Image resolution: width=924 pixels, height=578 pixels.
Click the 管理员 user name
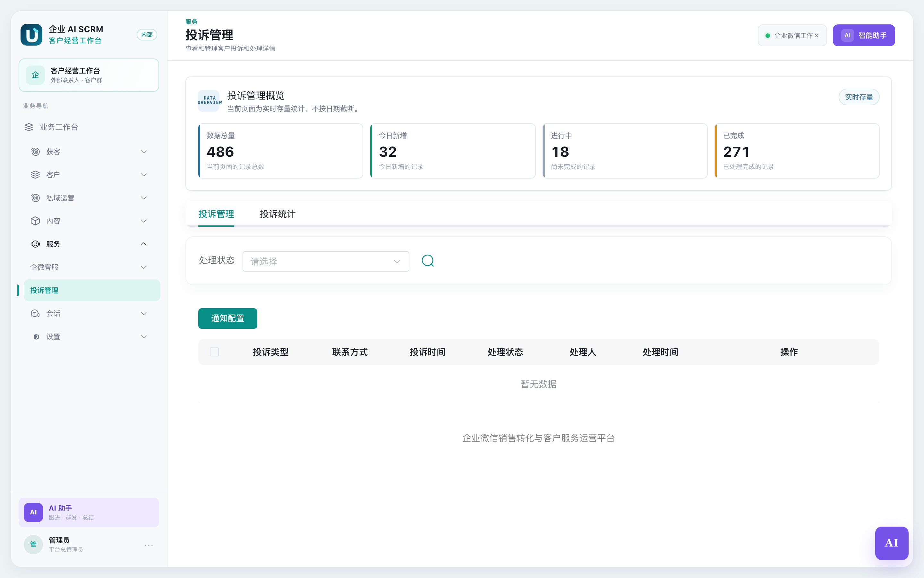click(x=59, y=540)
